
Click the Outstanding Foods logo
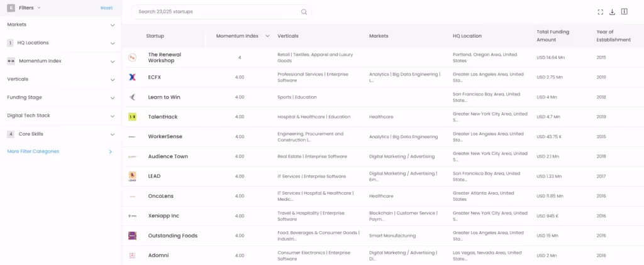click(132, 235)
